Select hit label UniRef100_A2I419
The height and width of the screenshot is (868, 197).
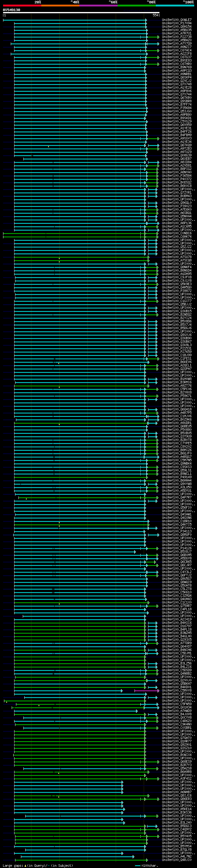click(177, 619)
